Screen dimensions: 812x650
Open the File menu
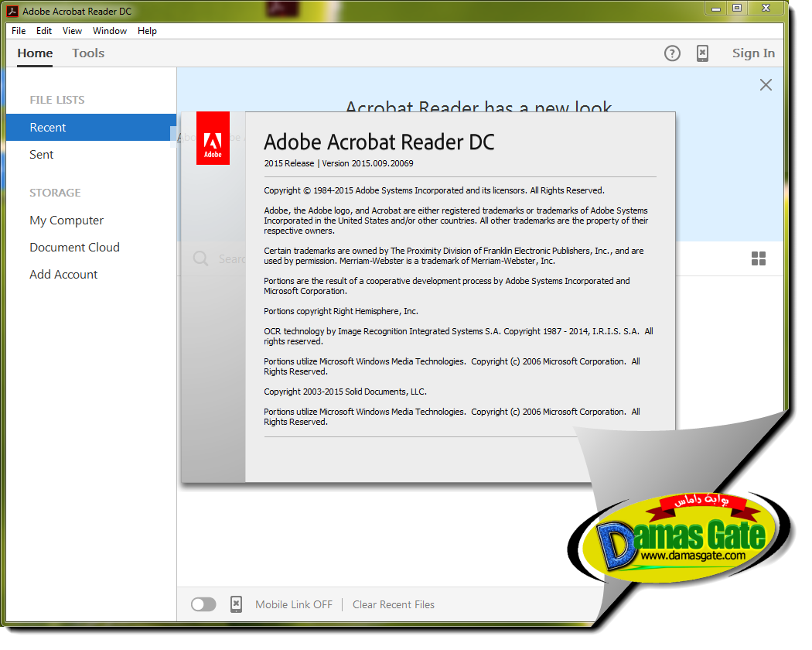point(19,31)
